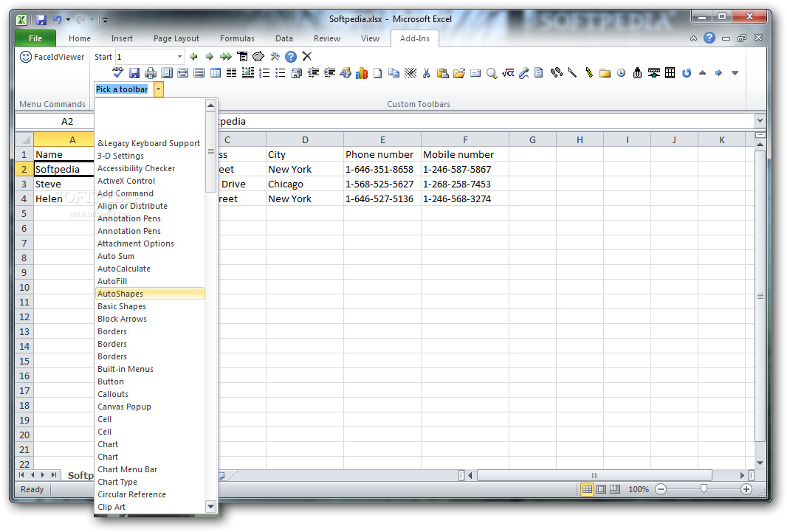Viewport: 787px width, 532px height.
Task: Click the floppy disk icon in Custom Toolbars
Action: tap(134, 73)
